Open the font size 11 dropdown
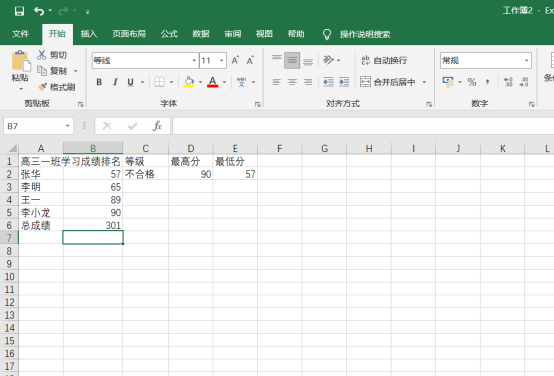The height and width of the screenshot is (376, 554). (222, 60)
